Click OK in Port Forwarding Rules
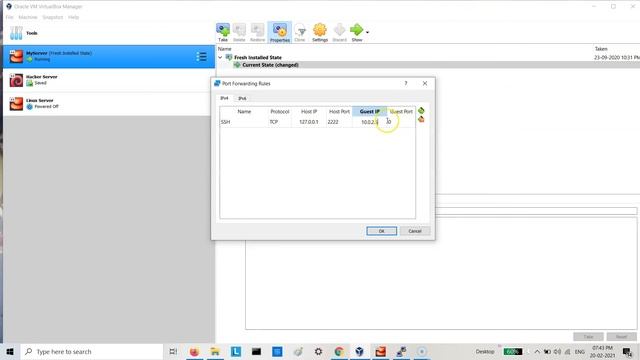This screenshot has width=640, height=360. coord(382,231)
